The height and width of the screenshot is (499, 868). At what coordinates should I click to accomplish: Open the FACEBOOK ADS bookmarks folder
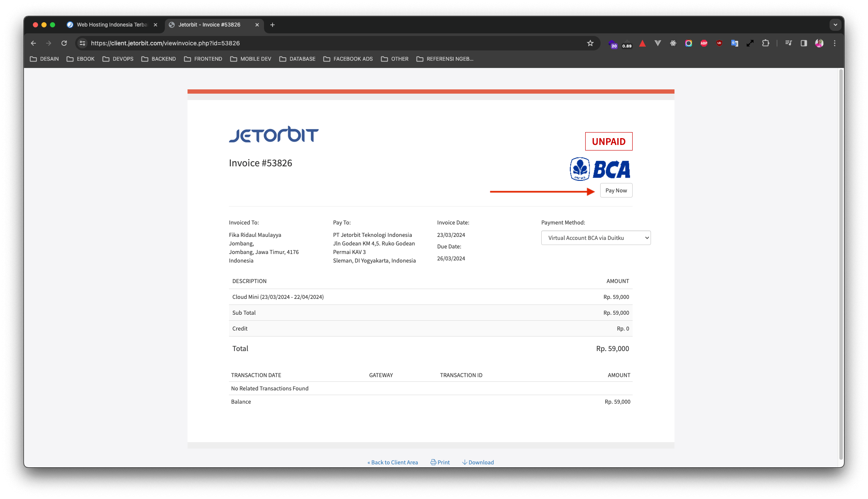(348, 59)
